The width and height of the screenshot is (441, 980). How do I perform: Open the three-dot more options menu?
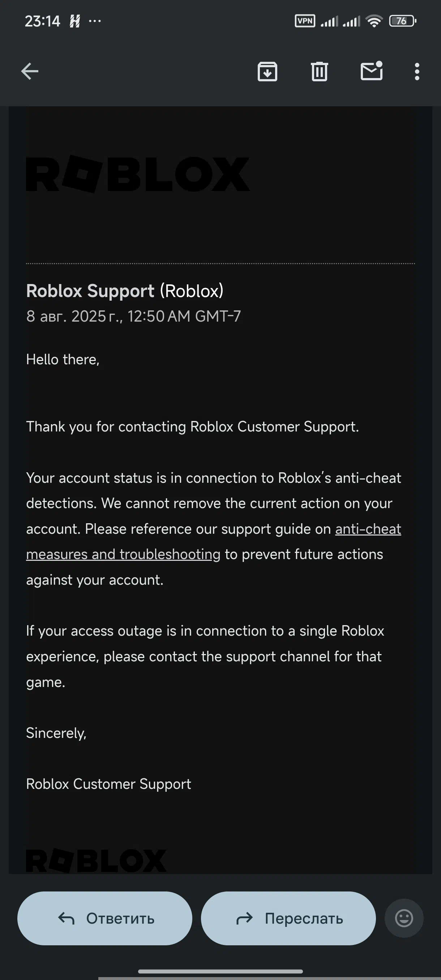[417, 71]
